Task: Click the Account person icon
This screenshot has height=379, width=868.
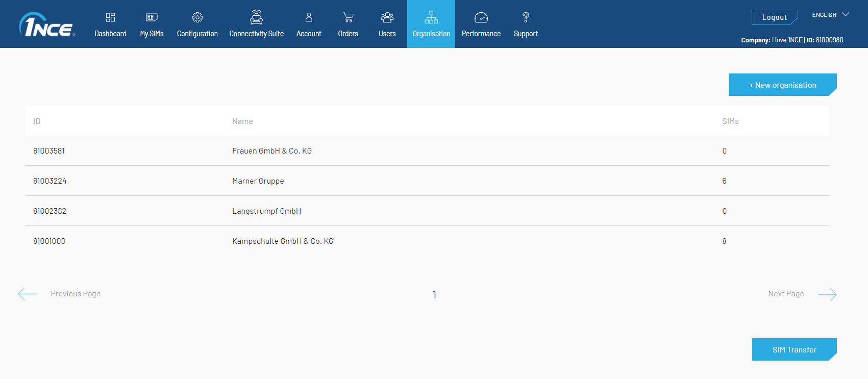Action: (309, 17)
